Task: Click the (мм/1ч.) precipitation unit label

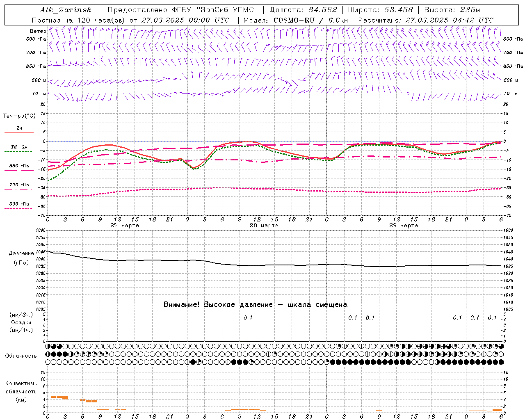Action: [21, 330]
